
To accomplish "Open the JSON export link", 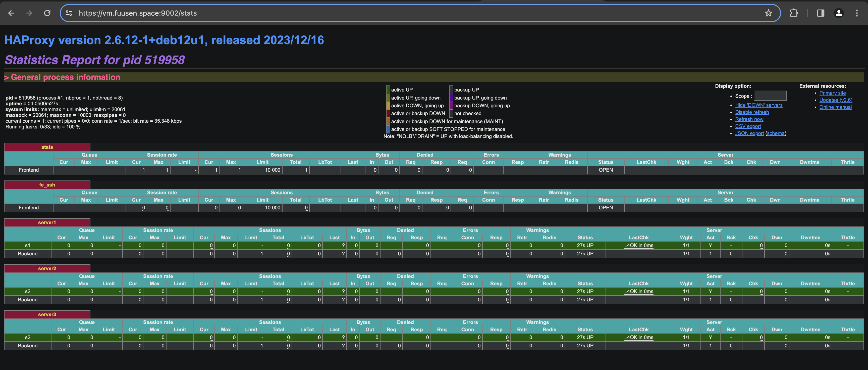I will (749, 133).
